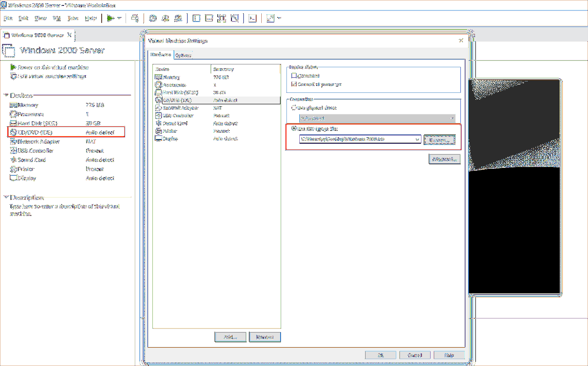This screenshot has height=366, width=588.
Task: Open the Help menu
Action: pos(91,18)
